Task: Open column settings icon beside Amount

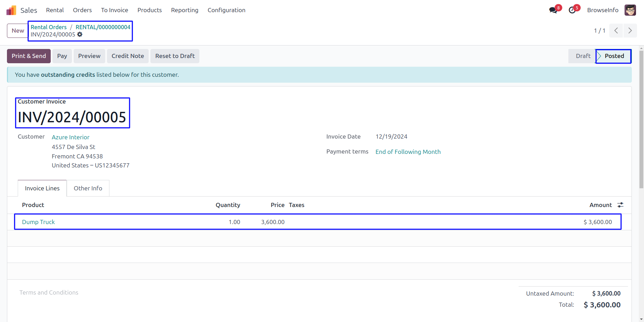Action: (x=620, y=205)
